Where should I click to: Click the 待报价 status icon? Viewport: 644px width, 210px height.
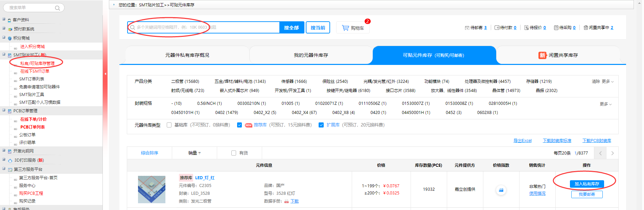pyautogui.click(x=526, y=28)
